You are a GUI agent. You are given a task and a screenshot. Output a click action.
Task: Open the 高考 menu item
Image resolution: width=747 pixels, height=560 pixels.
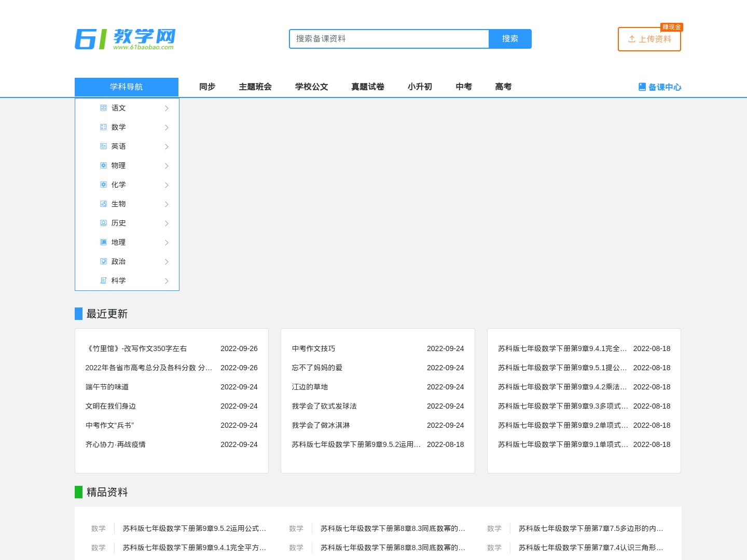coord(503,87)
